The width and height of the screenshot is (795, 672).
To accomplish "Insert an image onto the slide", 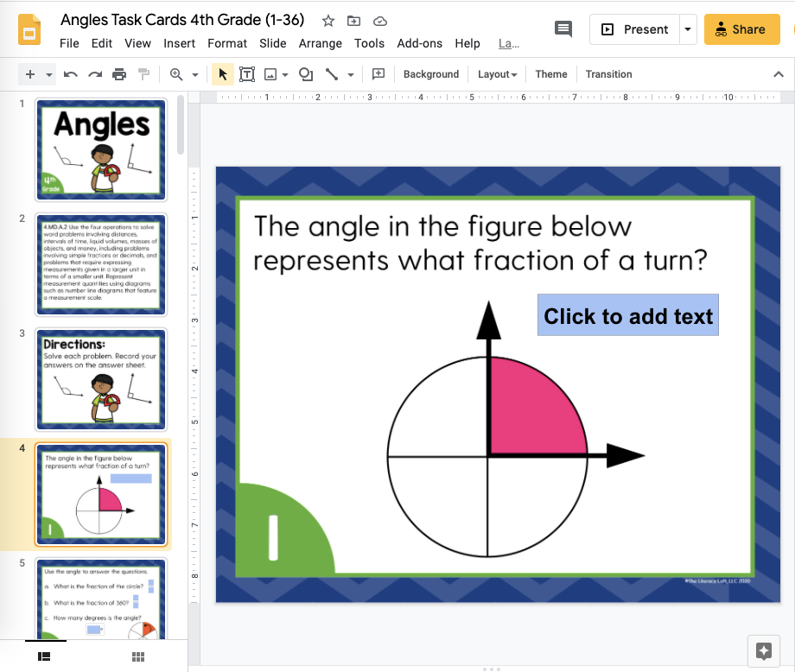I will pyautogui.click(x=270, y=74).
